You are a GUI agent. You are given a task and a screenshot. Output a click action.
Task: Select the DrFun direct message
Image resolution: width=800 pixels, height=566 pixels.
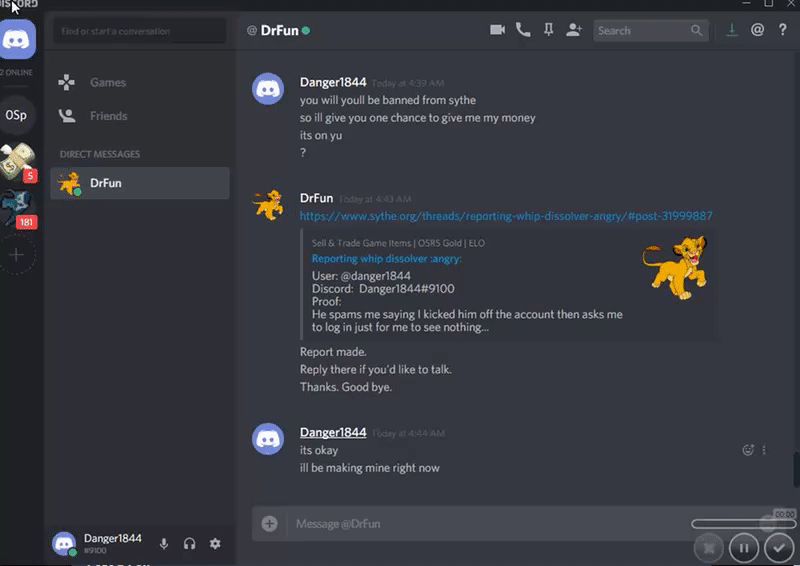click(140, 183)
